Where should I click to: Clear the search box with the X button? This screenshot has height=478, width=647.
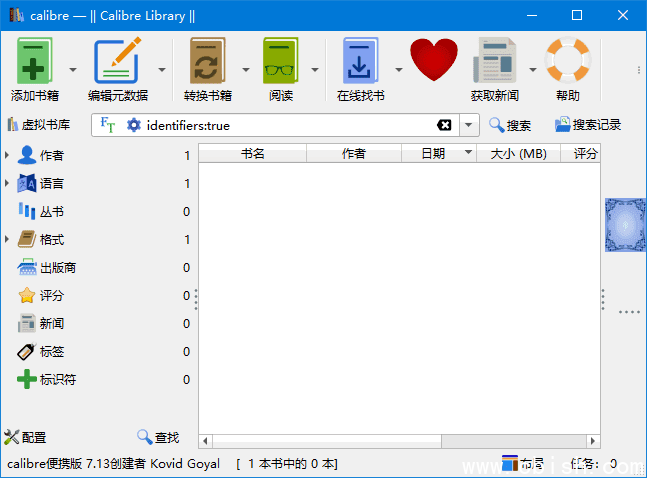444,125
